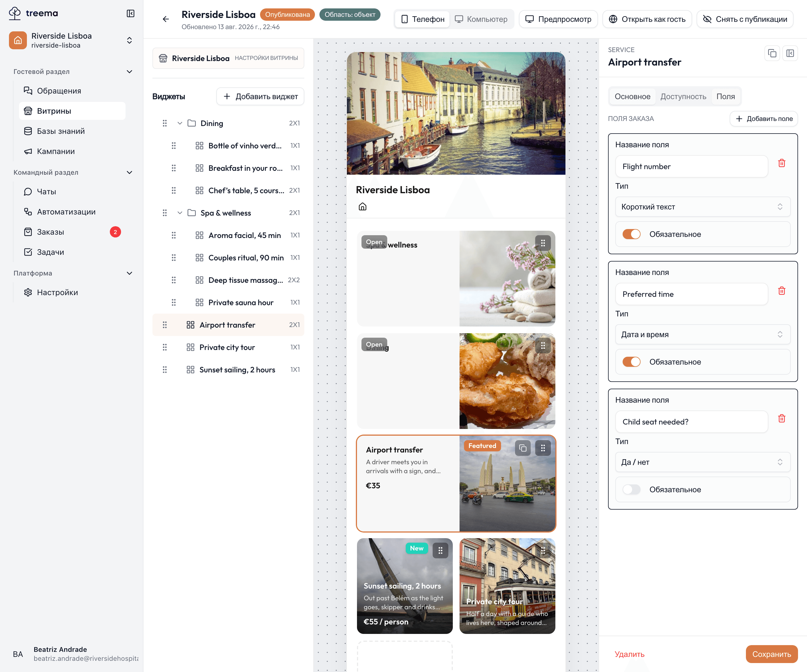Screen dimensions: 807x672
Task: Disable required toggle for Flight number
Action: 631,234
